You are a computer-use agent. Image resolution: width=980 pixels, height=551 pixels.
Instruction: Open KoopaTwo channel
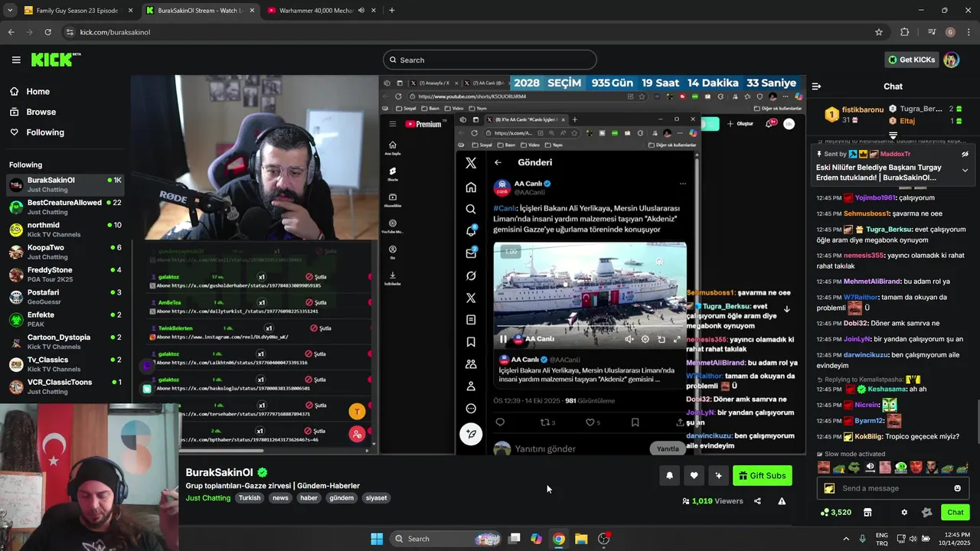[65, 252]
